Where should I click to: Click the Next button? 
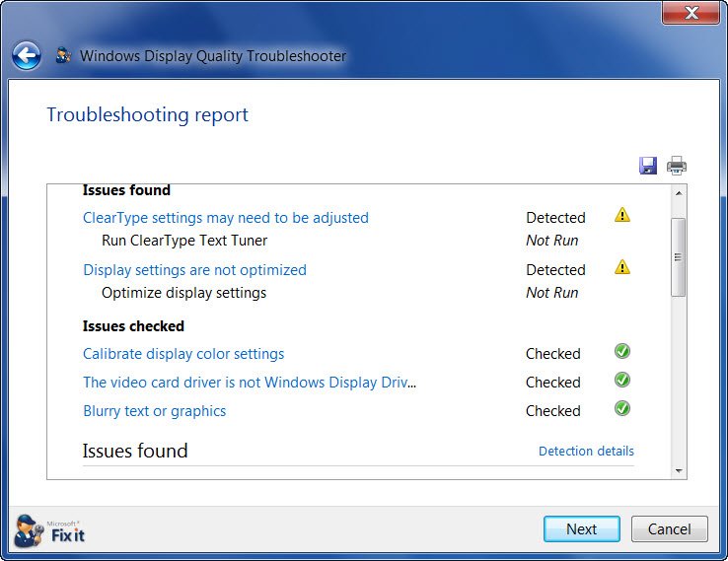(x=582, y=529)
